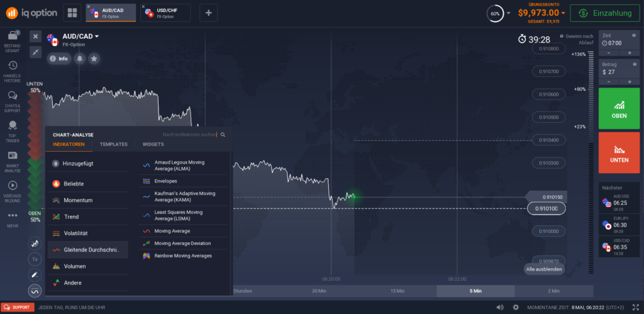Click the Mehr three-dots icon
This screenshot has width=644, height=314.
tap(13, 215)
